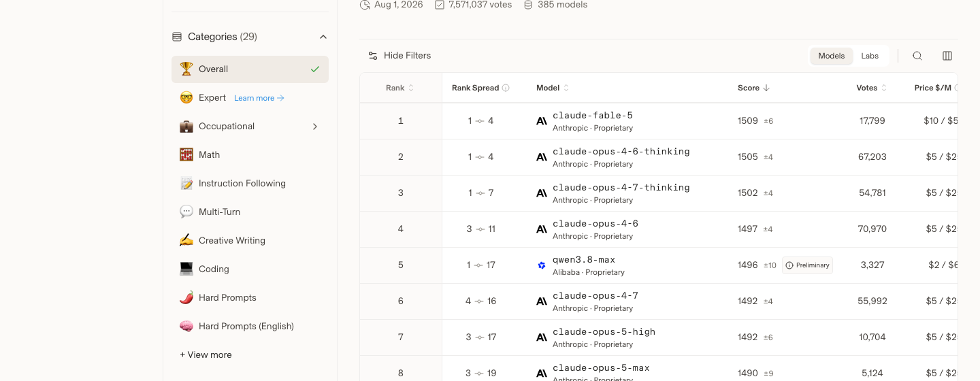Click the Anthropic logo beside claude-fable-5
This screenshot has width=980, height=381.
(x=542, y=121)
